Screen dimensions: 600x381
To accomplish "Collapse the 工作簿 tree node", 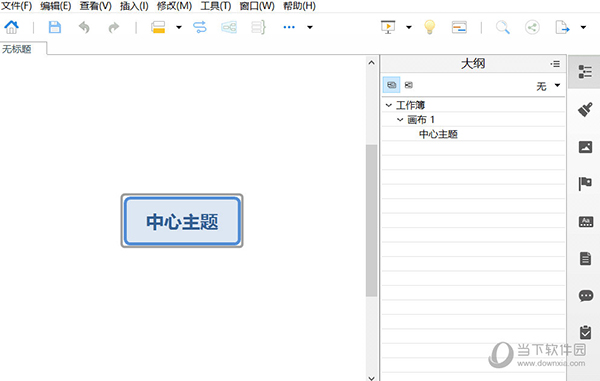I will point(389,105).
